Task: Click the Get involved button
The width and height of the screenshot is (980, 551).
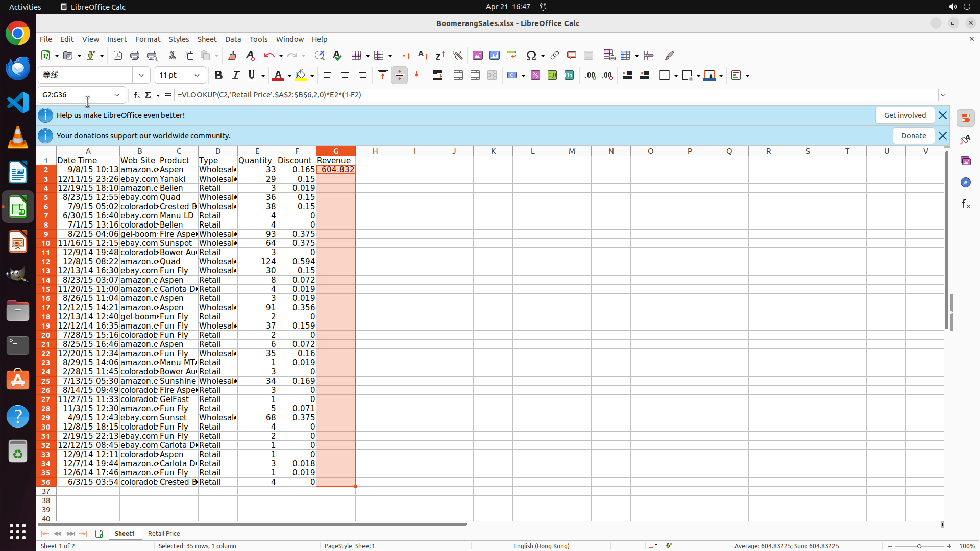Action: pyautogui.click(x=904, y=115)
